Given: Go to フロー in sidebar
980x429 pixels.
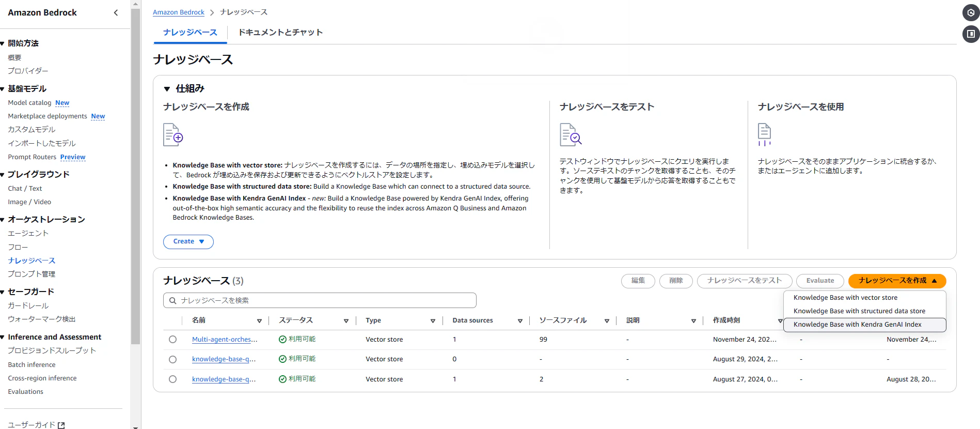Looking at the screenshot, I should click(18, 247).
